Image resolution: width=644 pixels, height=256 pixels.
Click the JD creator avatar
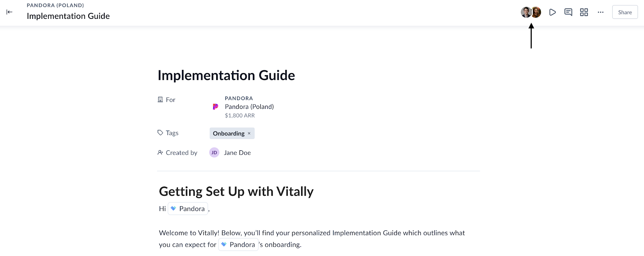point(214,153)
